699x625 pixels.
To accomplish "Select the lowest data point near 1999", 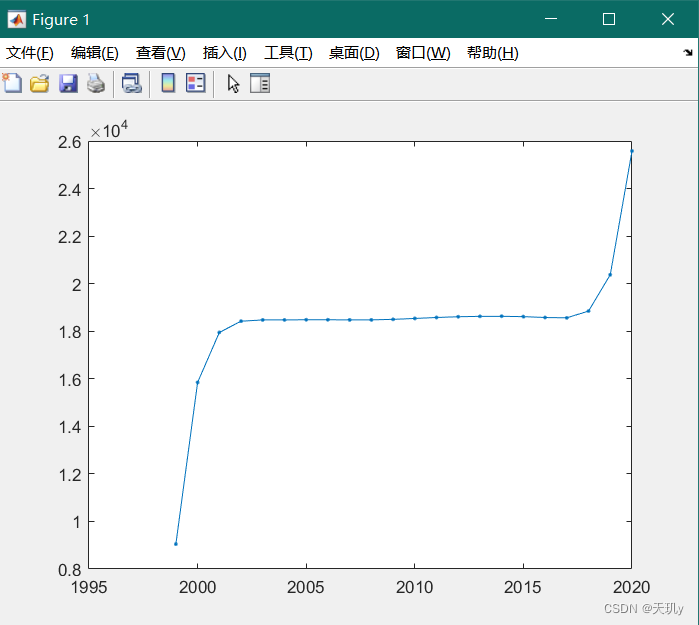I will click(x=176, y=544).
